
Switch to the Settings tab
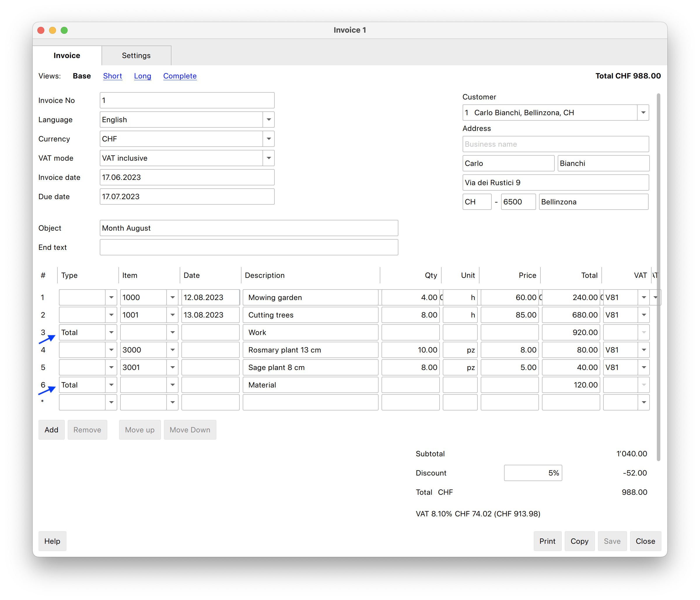(136, 55)
